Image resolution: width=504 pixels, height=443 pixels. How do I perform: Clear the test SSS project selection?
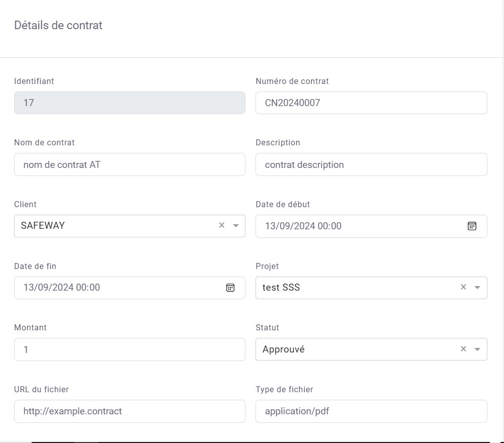click(x=463, y=287)
